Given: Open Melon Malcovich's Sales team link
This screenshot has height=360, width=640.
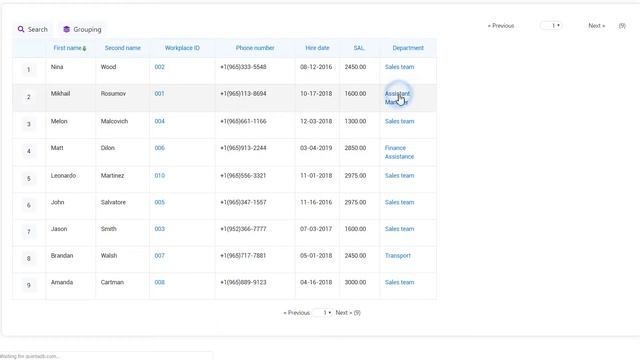Looking at the screenshot, I should (x=399, y=121).
